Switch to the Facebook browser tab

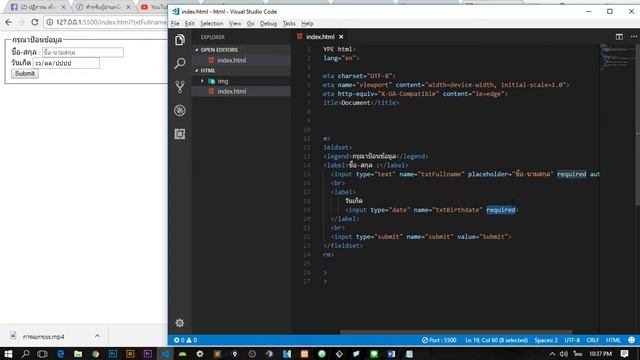[x=38, y=7]
